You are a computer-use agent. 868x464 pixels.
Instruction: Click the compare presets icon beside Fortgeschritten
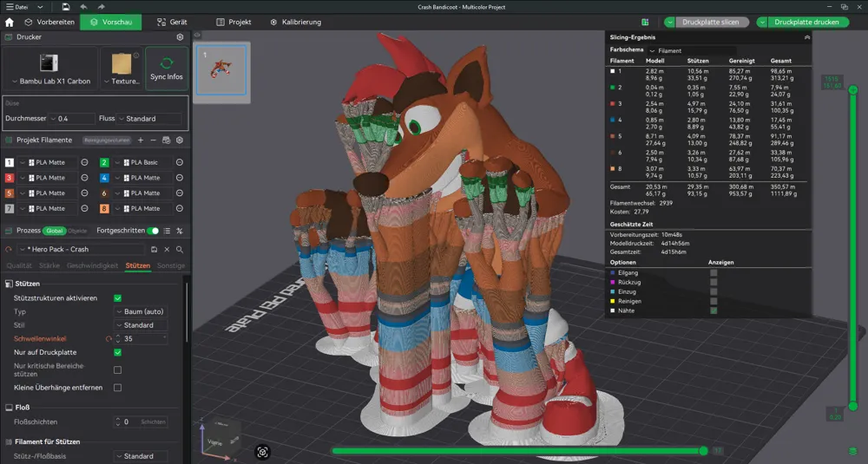[x=180, y=231]
